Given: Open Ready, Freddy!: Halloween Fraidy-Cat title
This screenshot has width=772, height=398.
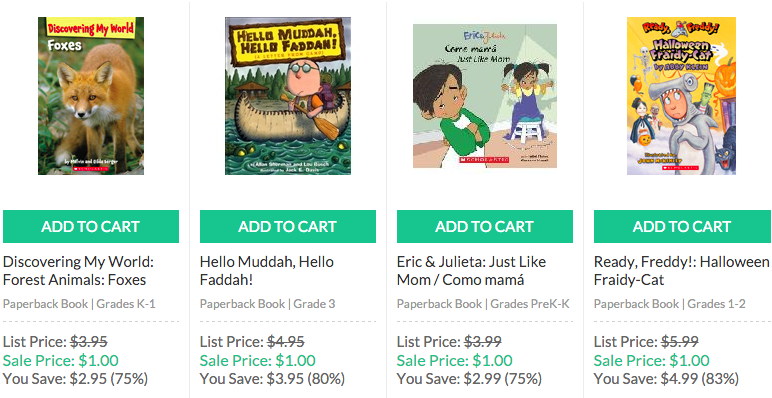Looking at the screenshot, I should point(681,270).
